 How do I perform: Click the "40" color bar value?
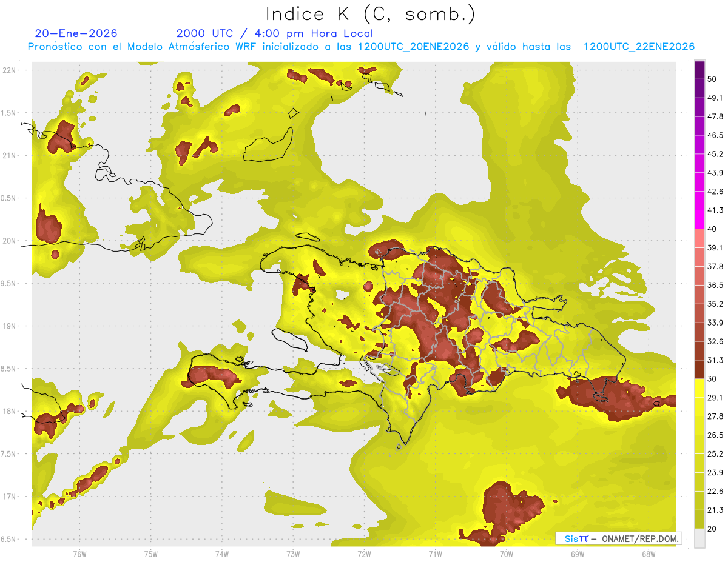pos(713,229)
